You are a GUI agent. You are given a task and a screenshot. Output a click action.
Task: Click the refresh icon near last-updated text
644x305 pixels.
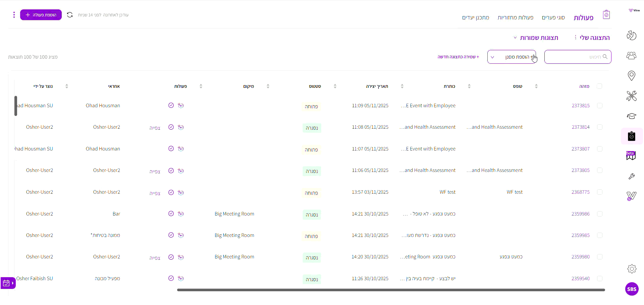pyautogui.click(x=70, y=15)
